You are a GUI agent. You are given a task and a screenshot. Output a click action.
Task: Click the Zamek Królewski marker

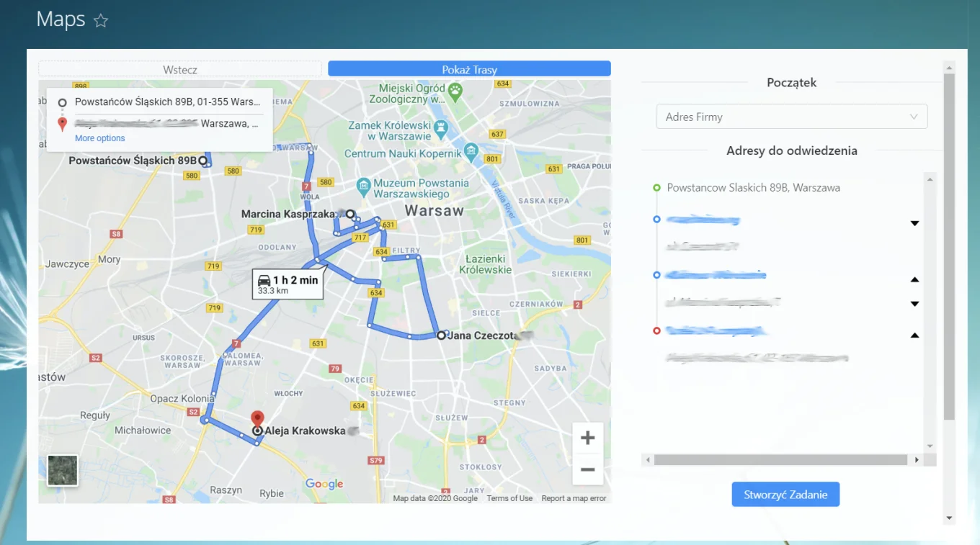[x=441, y=130]
